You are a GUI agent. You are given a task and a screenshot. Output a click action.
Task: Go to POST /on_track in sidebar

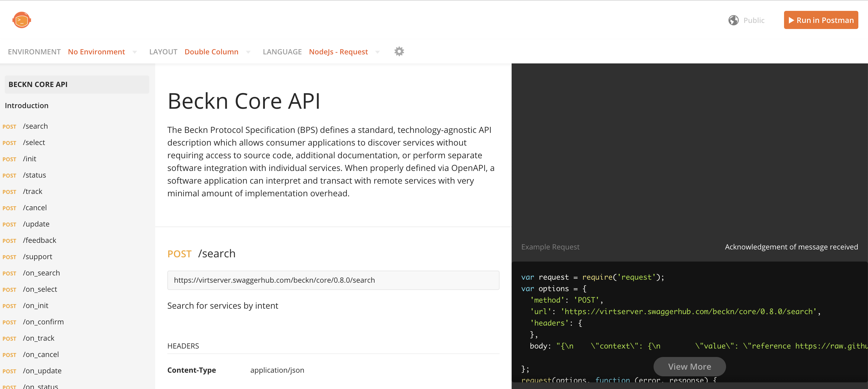pos(28,338)
